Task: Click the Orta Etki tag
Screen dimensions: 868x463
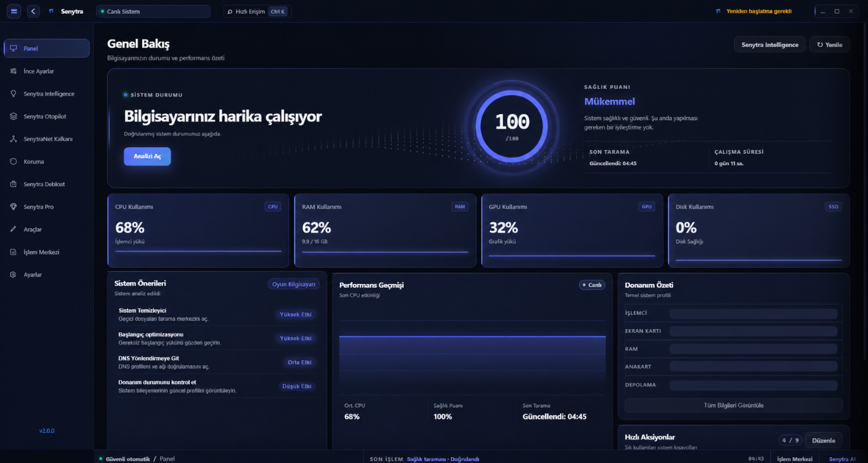Action: (x=300, y=362)
